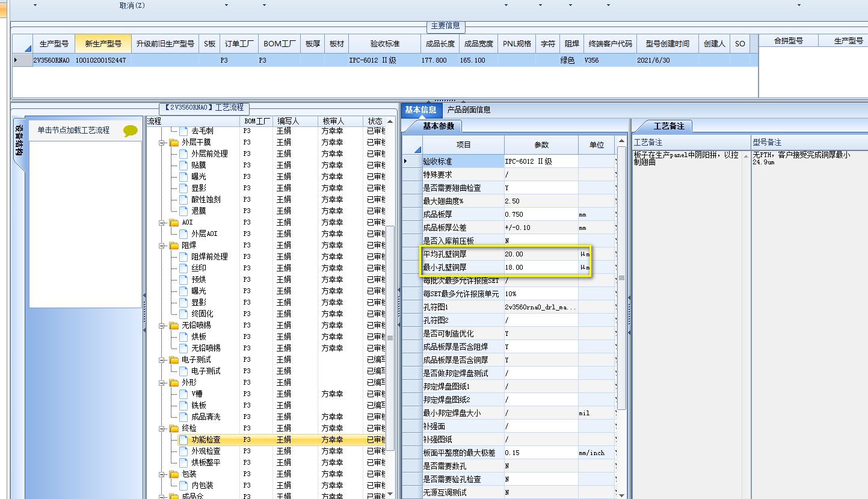Select the 基本参数 sub-tab
This screenshot has width=868, height=499.
click(x=439, y=126)
